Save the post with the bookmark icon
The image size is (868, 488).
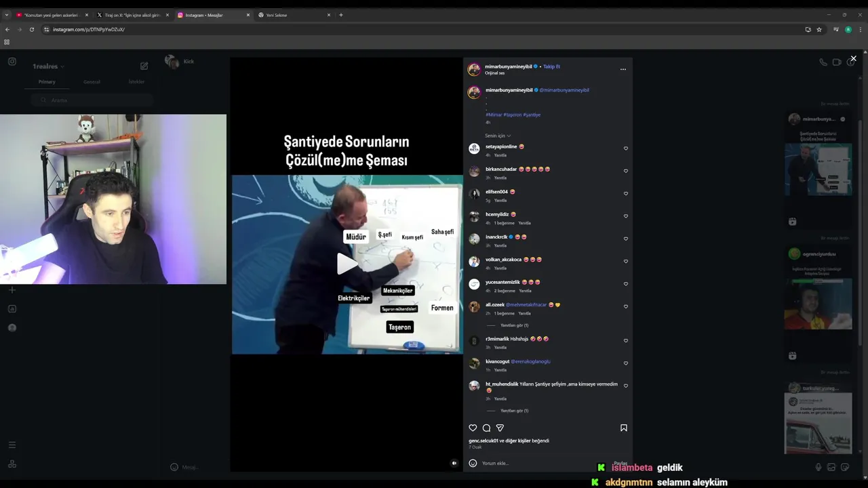coord(623,428)
